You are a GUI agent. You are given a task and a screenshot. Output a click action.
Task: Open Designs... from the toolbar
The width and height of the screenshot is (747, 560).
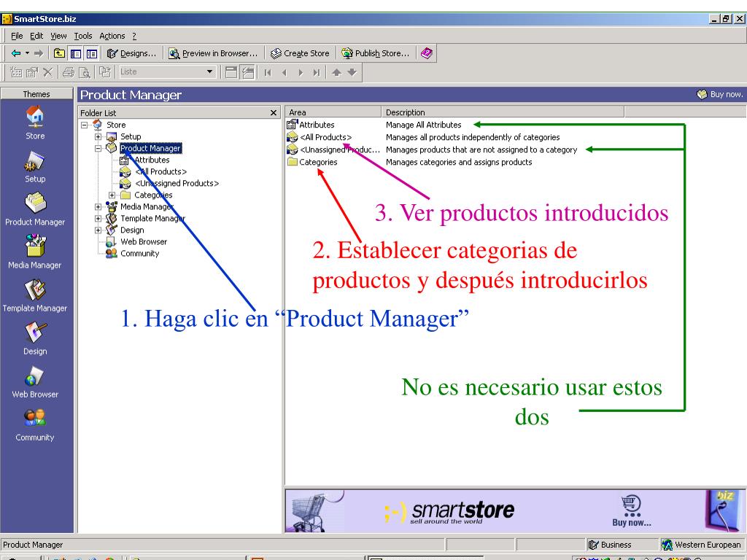[x=131, y=53]
